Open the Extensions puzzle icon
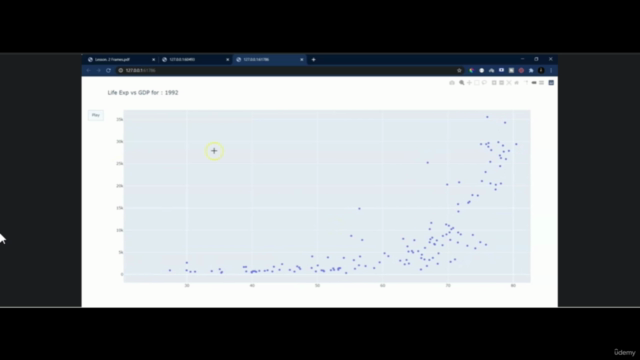 click(531, 71)
